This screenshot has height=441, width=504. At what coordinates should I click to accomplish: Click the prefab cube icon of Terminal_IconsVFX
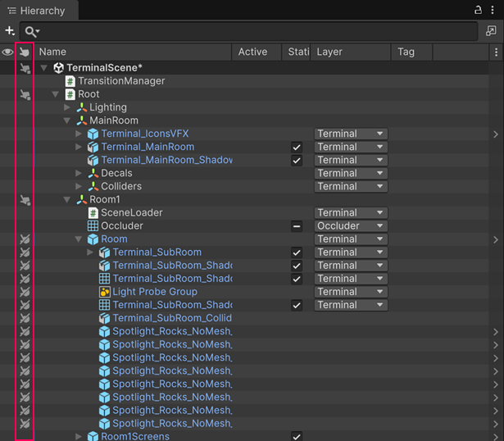coord(93,134)
